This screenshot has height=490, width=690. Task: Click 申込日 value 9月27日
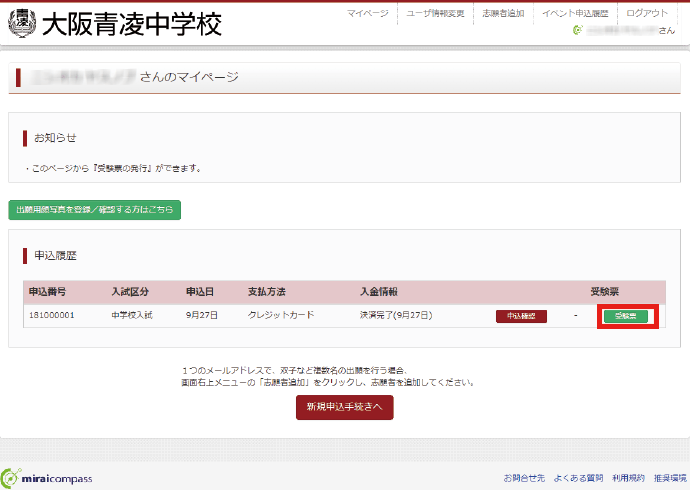click(x=202, y=315)
